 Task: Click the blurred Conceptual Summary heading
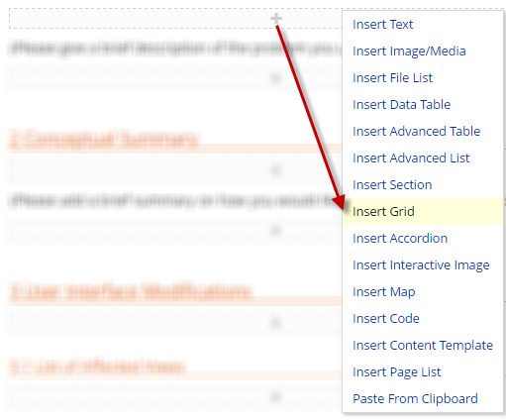click(103, 140)
